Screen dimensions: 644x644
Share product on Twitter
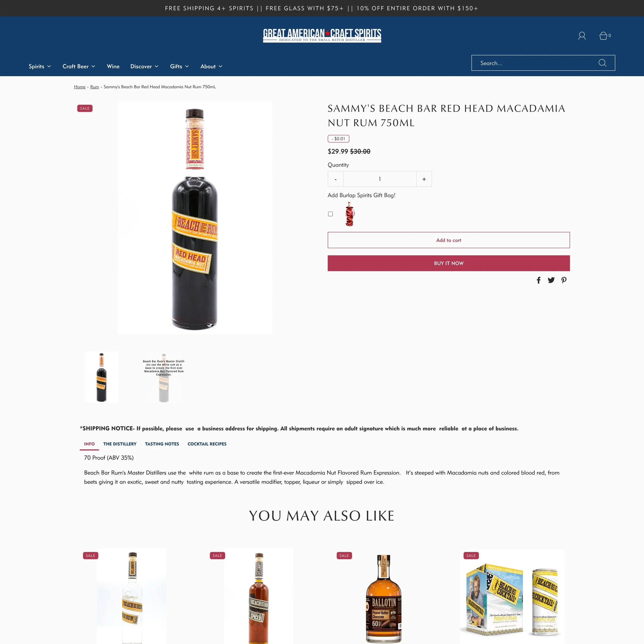(x=551, y=280)
